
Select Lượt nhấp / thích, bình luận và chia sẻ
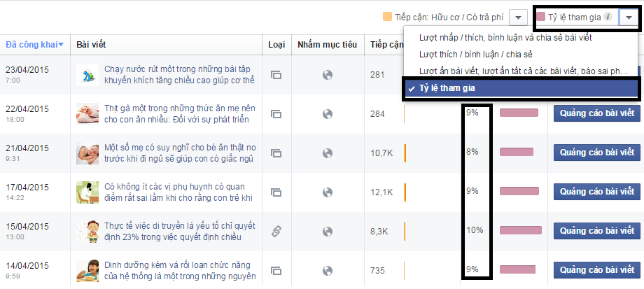[505, 38]
